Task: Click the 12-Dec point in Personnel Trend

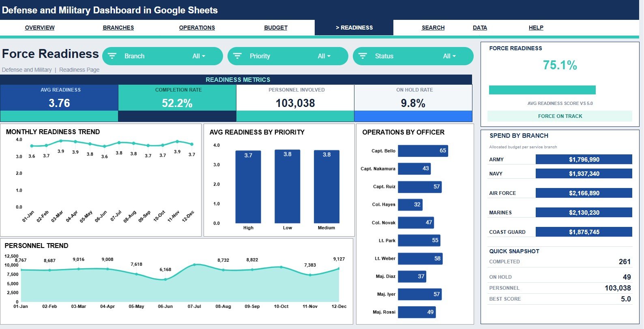Action: pyautogui.click(x=339, y=269)
